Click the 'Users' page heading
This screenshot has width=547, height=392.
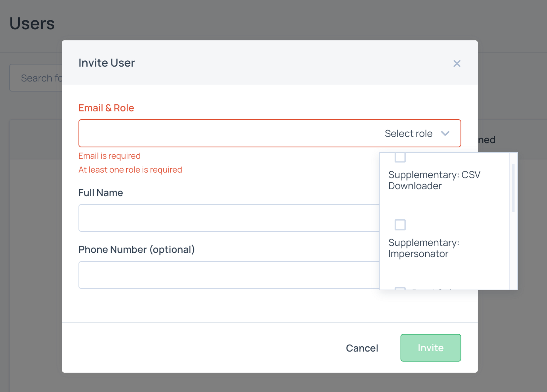(32, 23)
